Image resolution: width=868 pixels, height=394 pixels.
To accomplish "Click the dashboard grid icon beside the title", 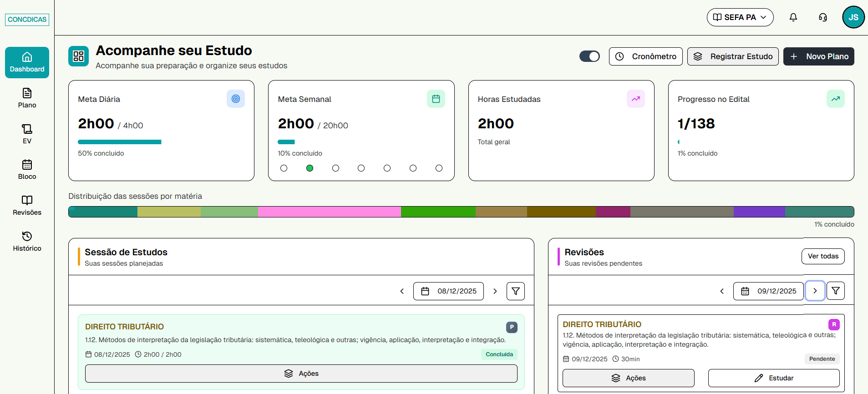I will click(x=78, y=56).
